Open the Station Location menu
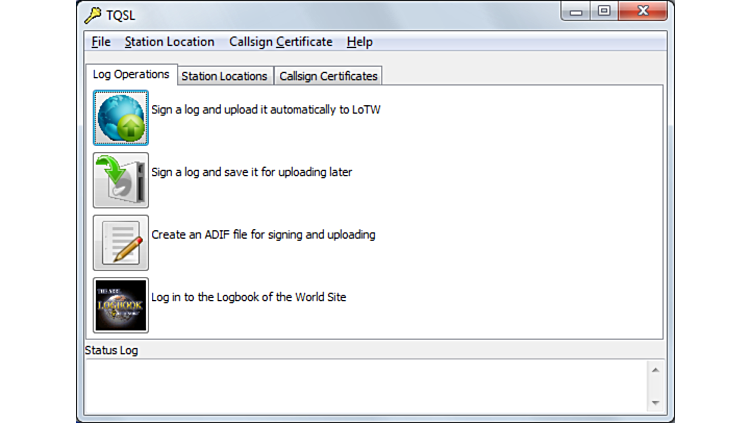 tap(169, 42)
